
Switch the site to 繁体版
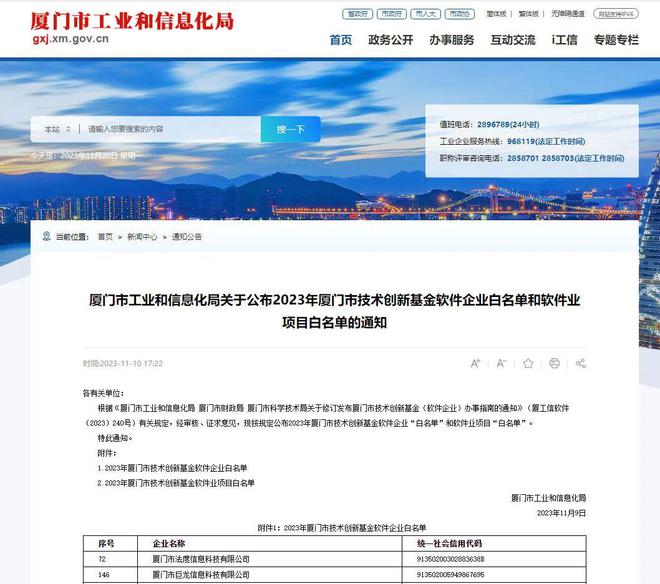coord(496,14)
